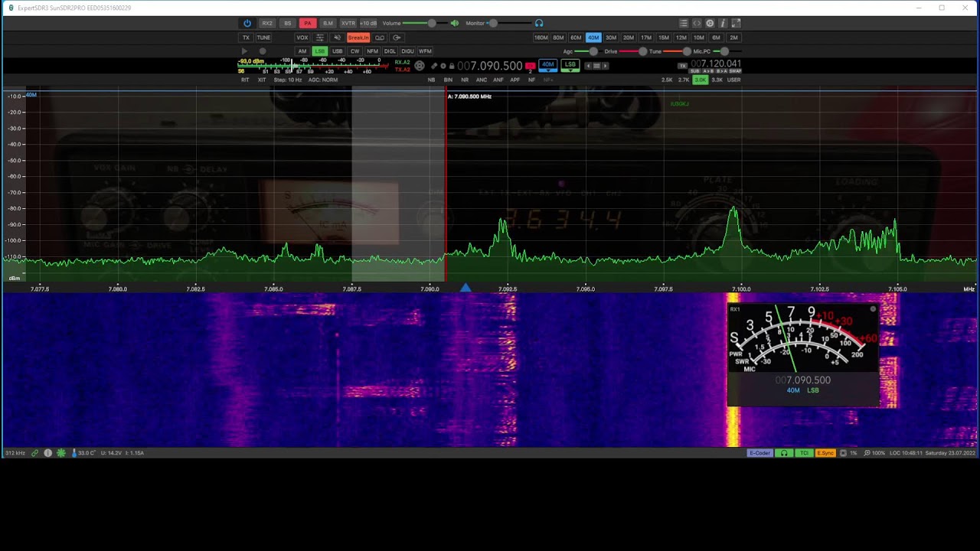Switch mode to CW

[x=354, y=51]
